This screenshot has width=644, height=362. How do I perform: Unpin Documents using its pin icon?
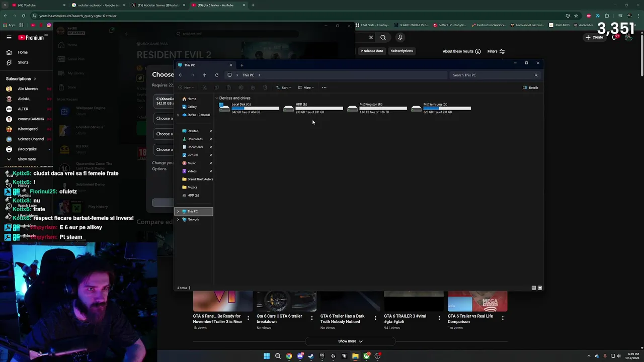pos(211,147)
